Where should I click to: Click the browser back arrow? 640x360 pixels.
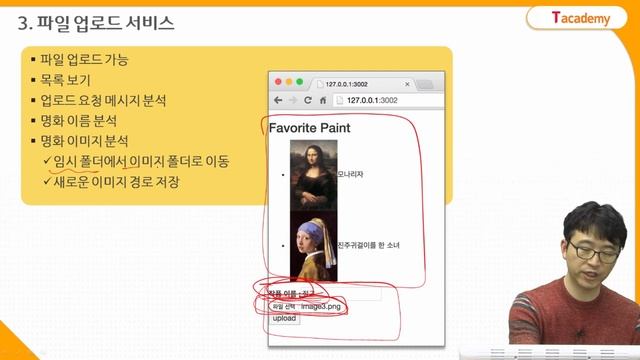tap(278, 100)
